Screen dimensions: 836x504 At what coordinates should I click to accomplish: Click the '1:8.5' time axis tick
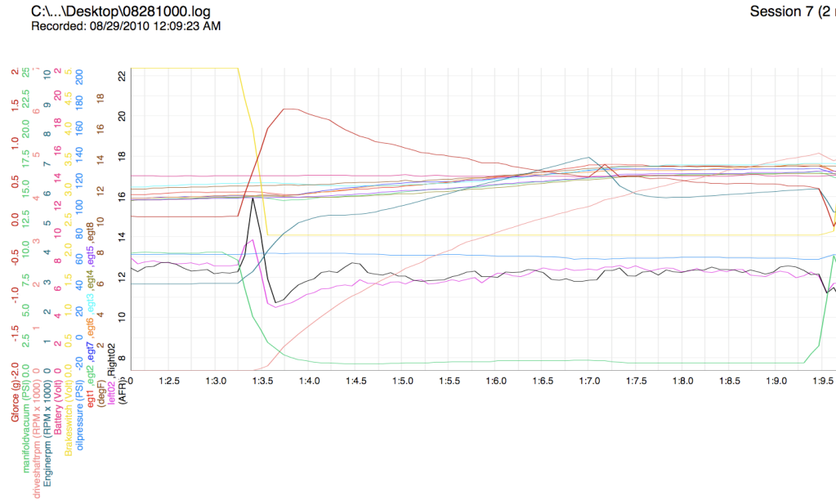click(x=730, y=381)
